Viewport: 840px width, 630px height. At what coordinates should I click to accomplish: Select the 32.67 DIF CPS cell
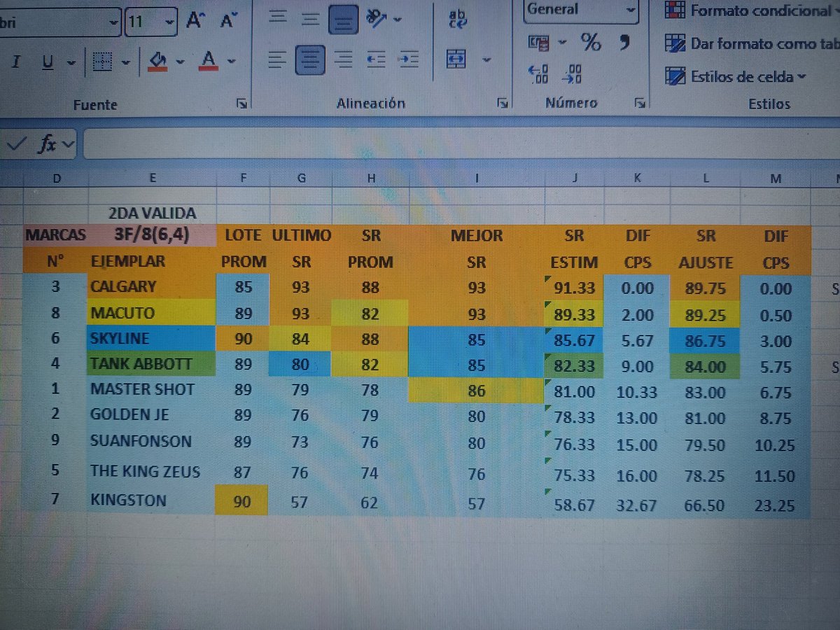[x=637, y=504]
